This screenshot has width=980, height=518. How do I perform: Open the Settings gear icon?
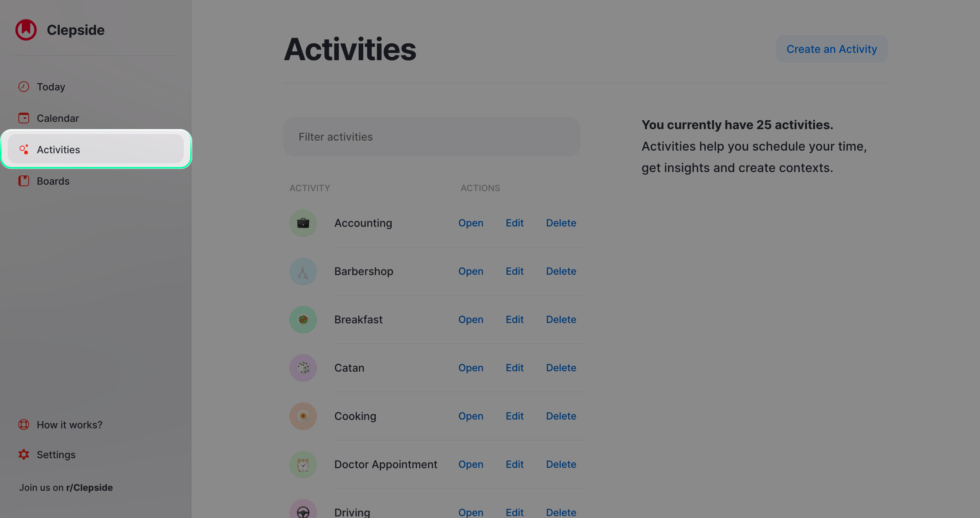[23, 454]
